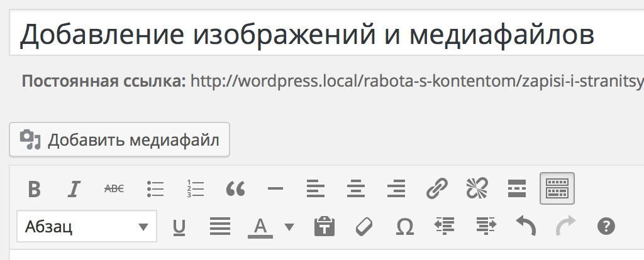The height and width of the screenshot is (260, 644).
Task: Toggle bold formatting
Action: click(x=35, y=188)
